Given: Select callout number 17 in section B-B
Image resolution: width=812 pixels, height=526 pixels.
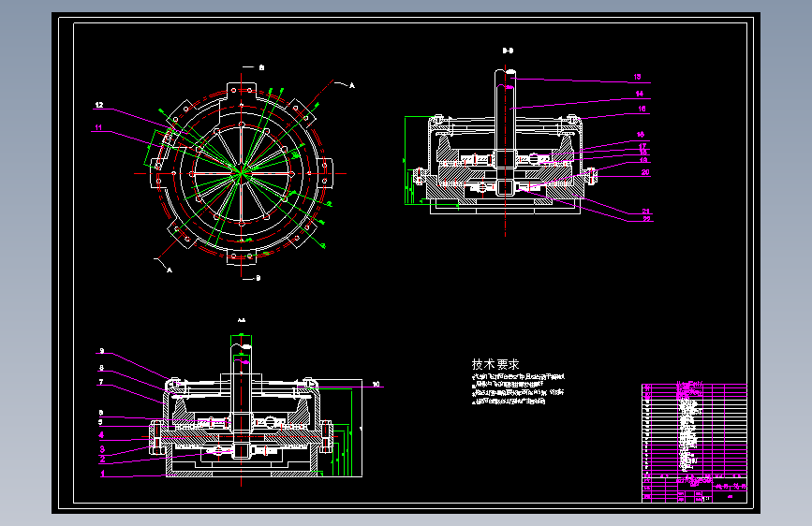Looking at the screenshot, I should [642, 147].
